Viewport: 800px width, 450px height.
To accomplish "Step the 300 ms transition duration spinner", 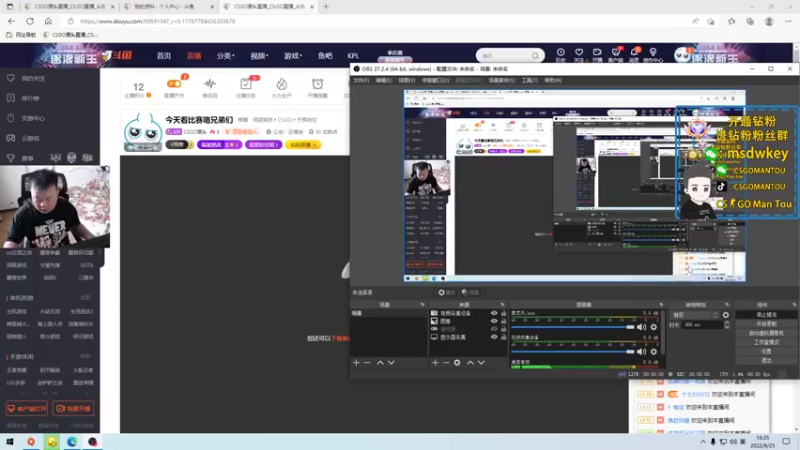I will point(727,324).
